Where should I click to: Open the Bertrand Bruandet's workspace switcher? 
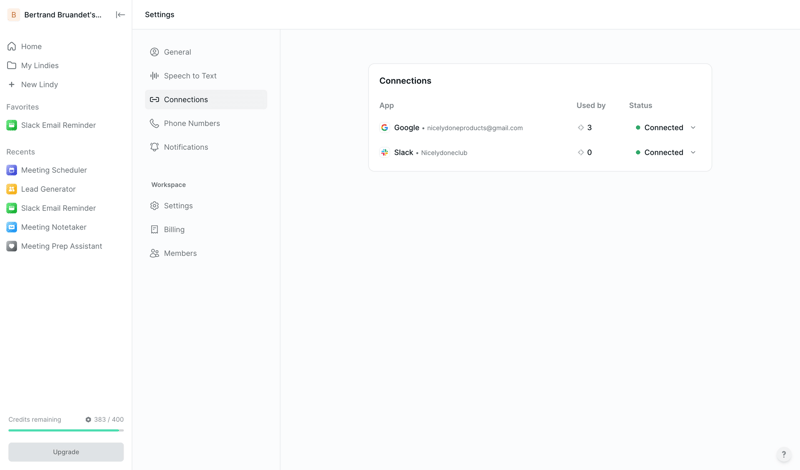tap(55, 15)
